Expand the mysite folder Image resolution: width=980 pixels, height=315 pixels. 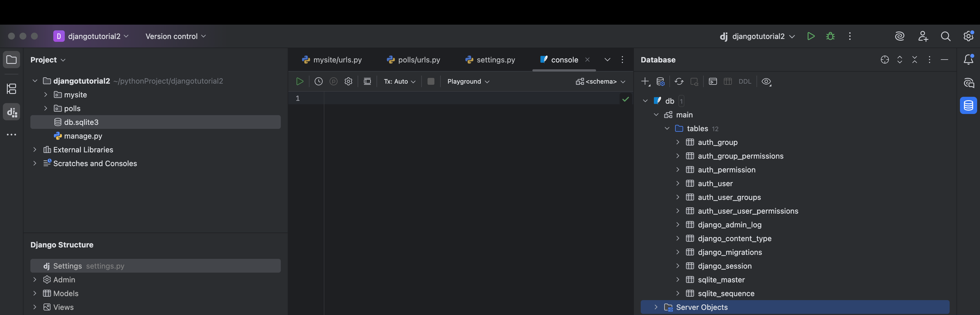[x=46, y=94]
